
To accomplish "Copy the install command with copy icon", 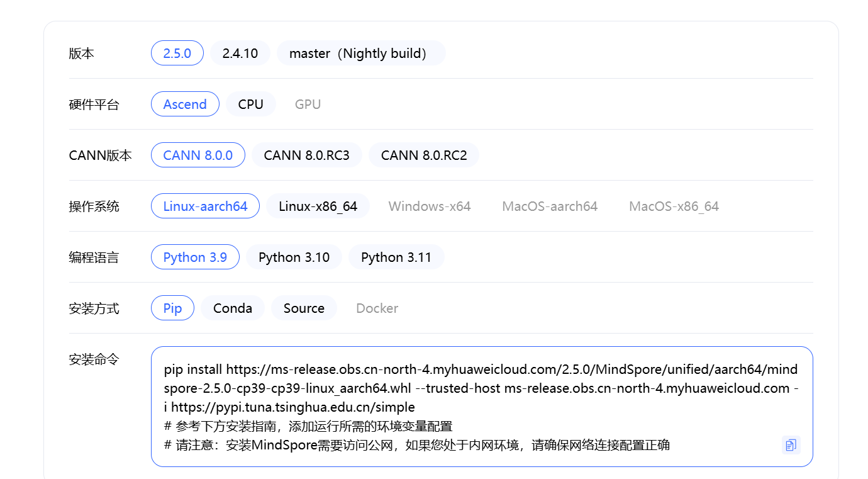I will click(791, 445).
